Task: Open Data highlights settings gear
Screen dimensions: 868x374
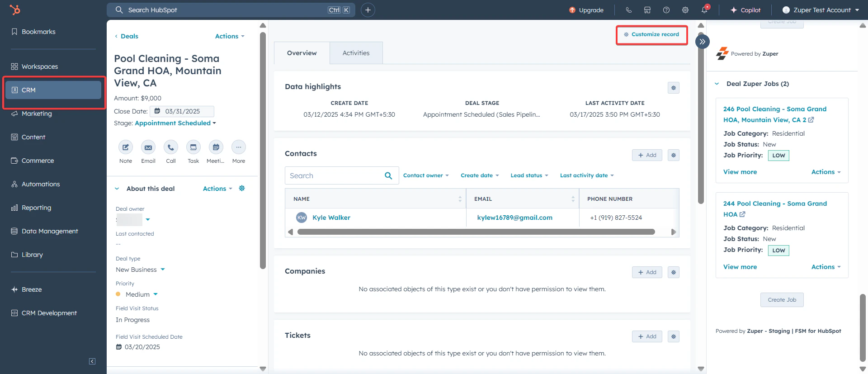Action: coord(674,88)
